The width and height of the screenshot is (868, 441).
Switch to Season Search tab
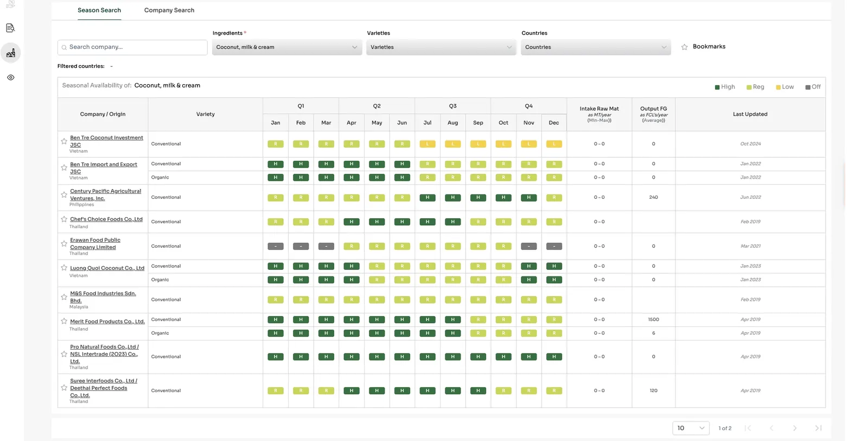(99, 10)
